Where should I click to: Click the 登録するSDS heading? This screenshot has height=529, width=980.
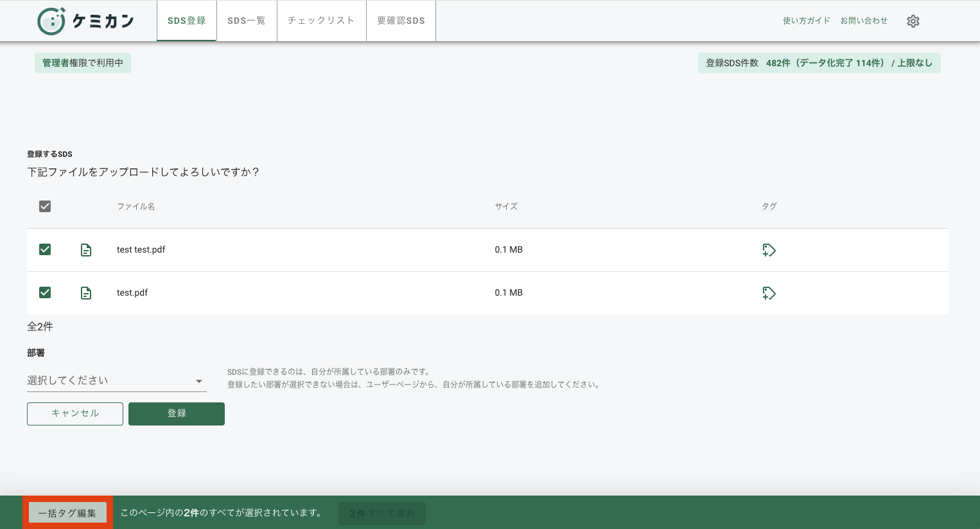[x=49, y=154]
